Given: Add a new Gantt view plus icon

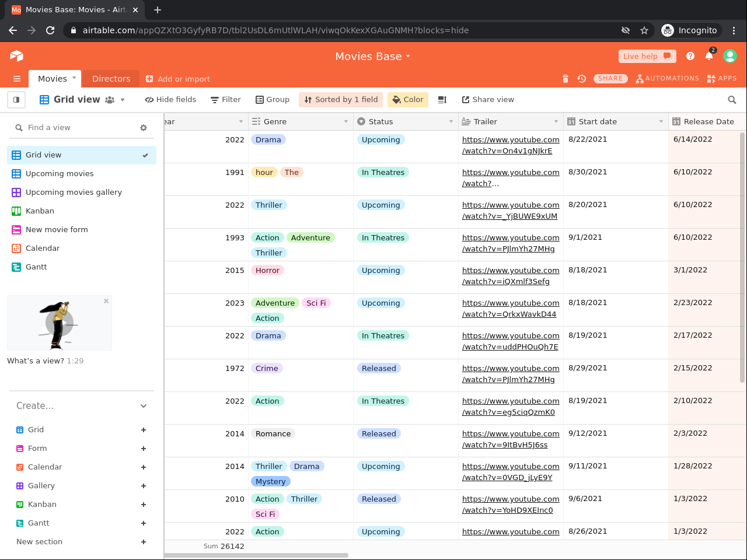Looking at the screenshot, I should pos(144,523).
